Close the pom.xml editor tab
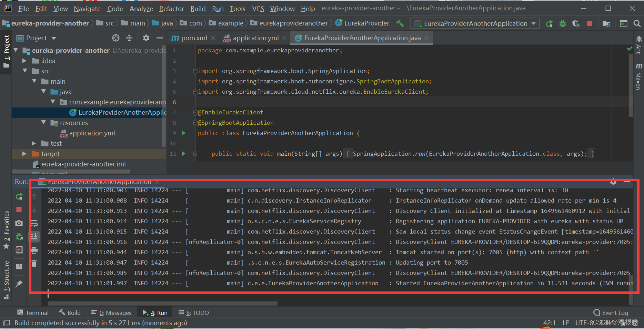 point(213,38)
